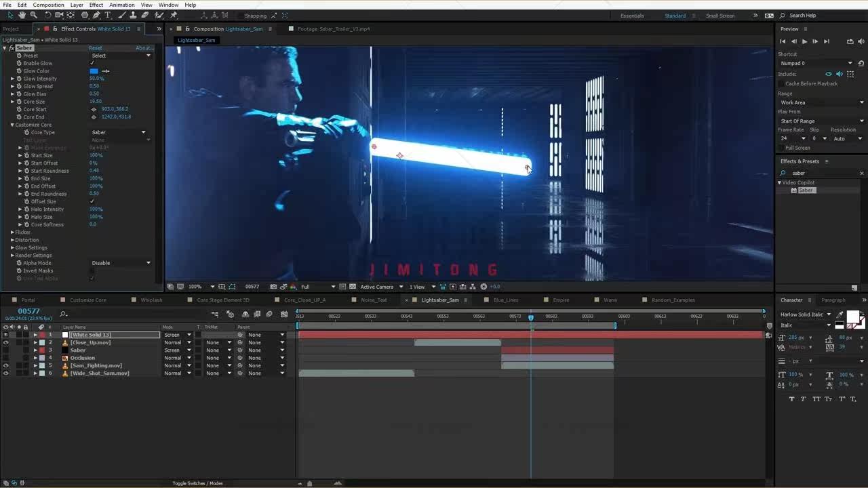This screenshot has width=868, height=488.
Task: Expand the Glow Settings group
Action: 12,247
